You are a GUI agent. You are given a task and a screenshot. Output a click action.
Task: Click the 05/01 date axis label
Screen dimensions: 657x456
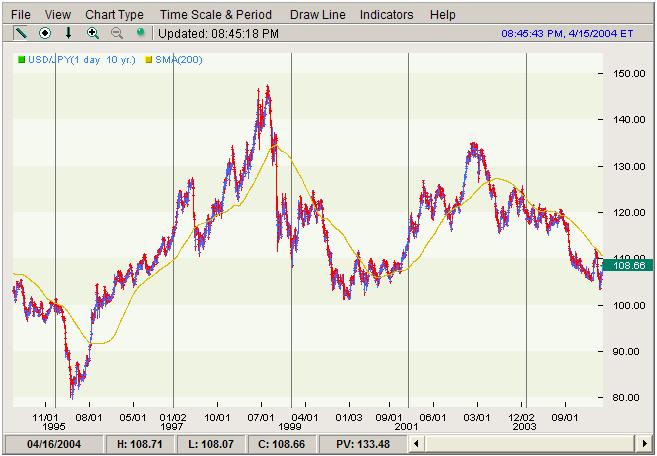tap(133, 417)
